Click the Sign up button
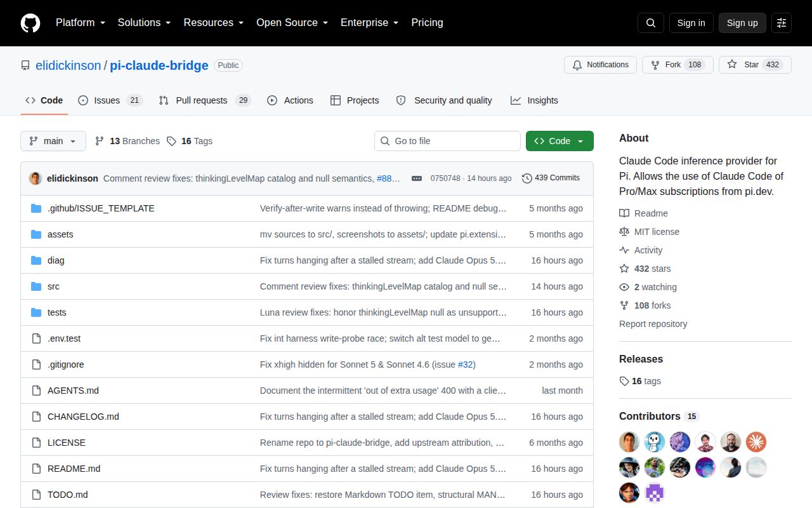 (x=742, y=23)
